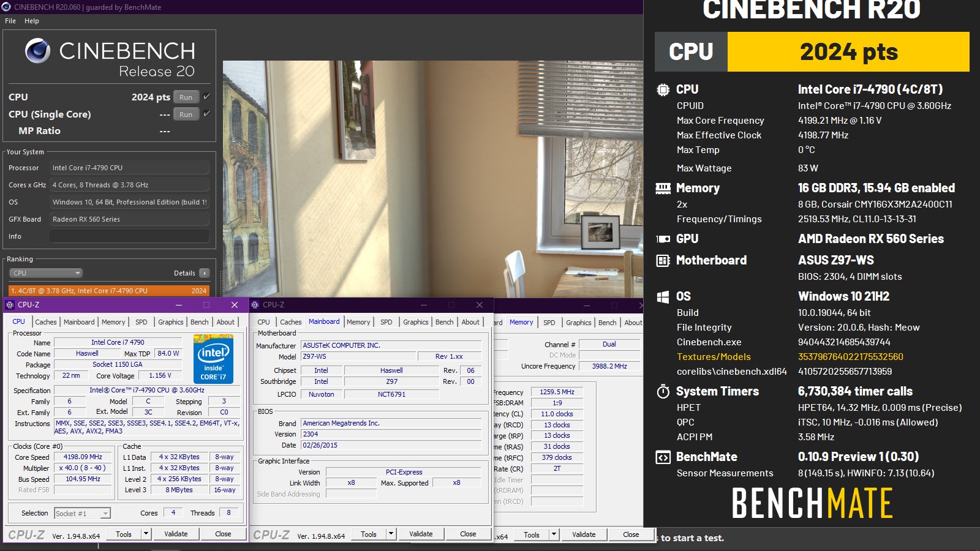Click the BenchMate Motherboard icon
The image size is (980, 551).
(663, 261)
